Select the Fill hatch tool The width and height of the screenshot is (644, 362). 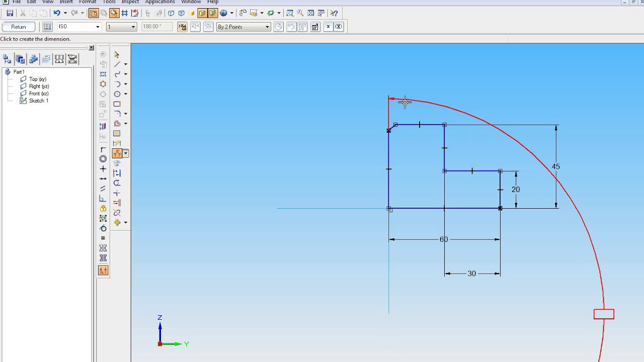tap(117, 133)
